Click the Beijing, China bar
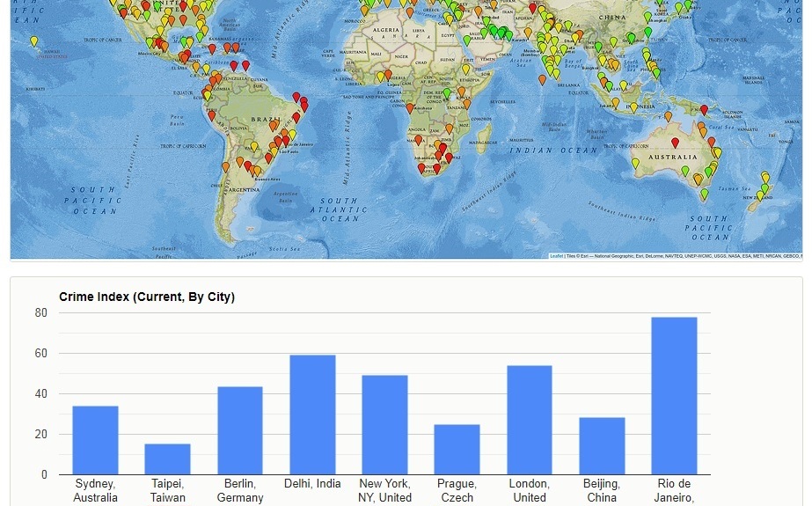Viewport: 812px width, 506px height. (602, 446)
